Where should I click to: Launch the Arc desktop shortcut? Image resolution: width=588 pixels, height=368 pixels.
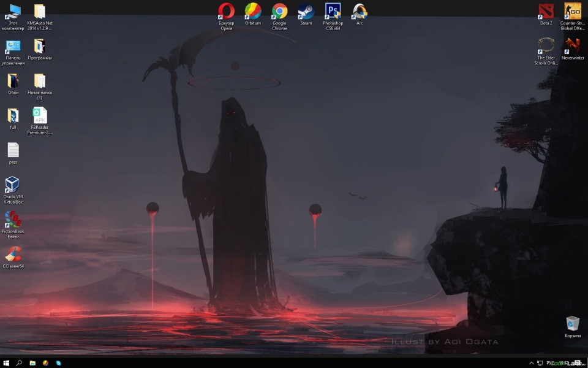point(360,14)
